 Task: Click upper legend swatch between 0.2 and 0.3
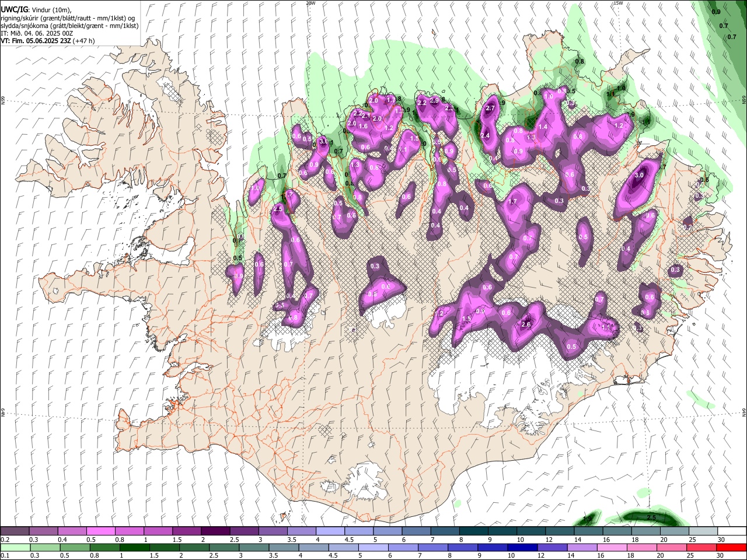point(15,531)
